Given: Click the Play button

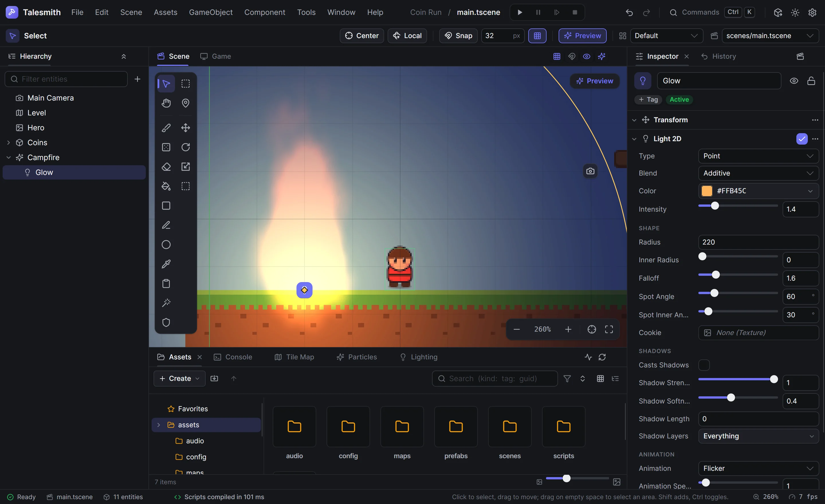Looking at the screenshot, I should (x=520, y=12).
